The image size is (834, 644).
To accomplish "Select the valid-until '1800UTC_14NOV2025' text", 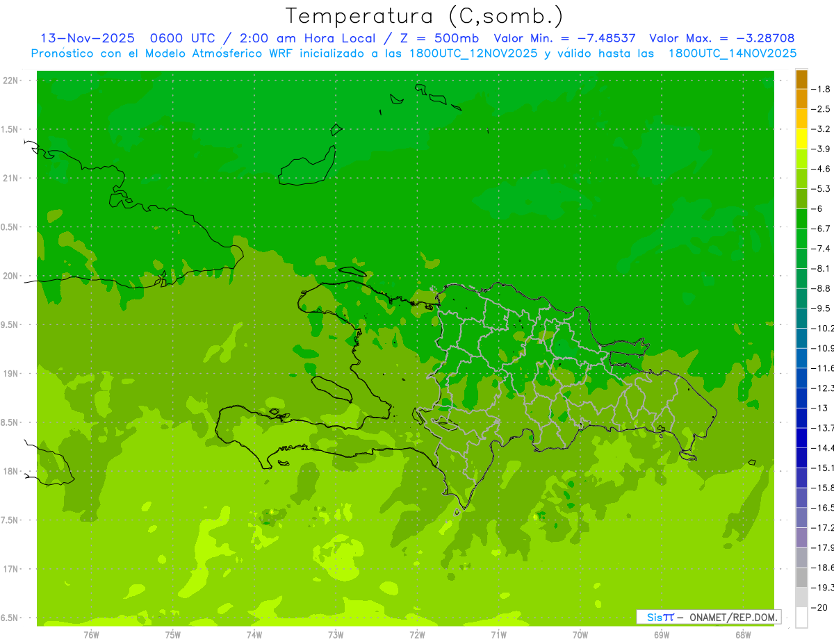I will (732, 53).
